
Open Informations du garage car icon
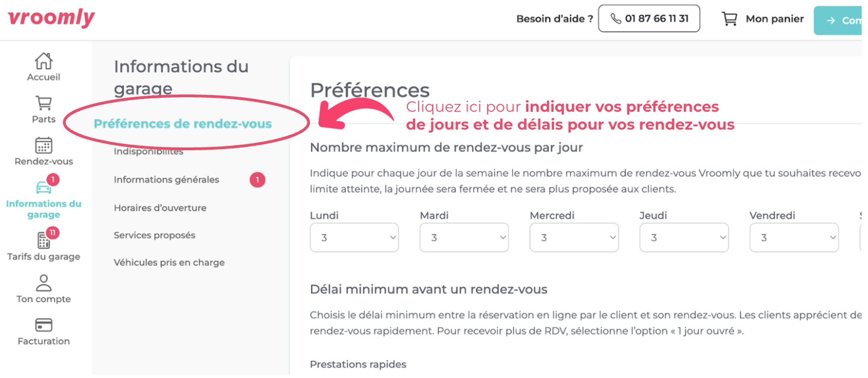coord(43,188)
